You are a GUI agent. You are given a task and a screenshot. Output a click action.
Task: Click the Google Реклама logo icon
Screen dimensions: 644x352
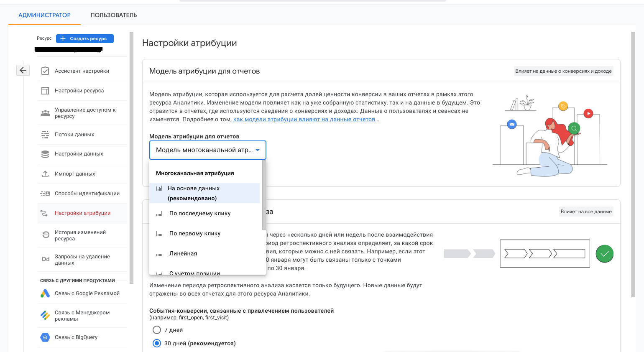(x=45, y=293)
